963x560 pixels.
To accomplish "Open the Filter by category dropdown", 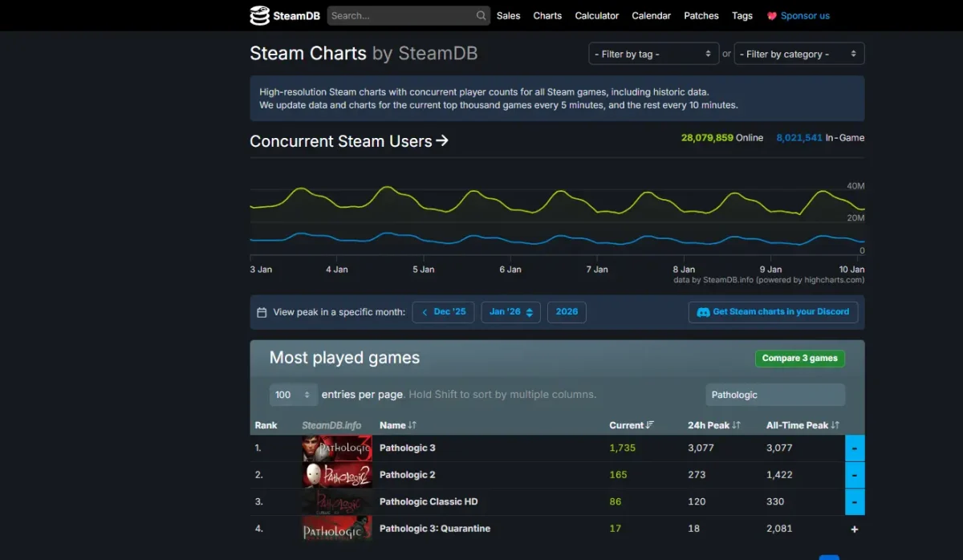I will coord(798,53).
